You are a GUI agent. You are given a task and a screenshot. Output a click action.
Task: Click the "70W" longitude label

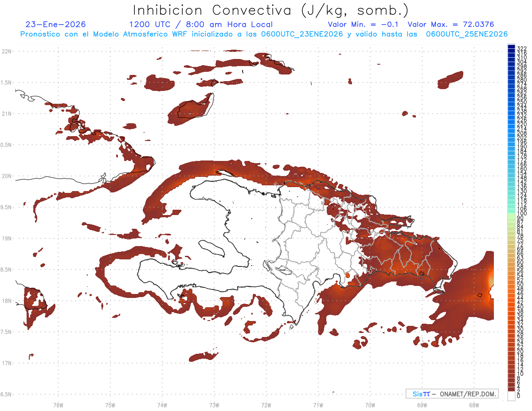point(370,405)
